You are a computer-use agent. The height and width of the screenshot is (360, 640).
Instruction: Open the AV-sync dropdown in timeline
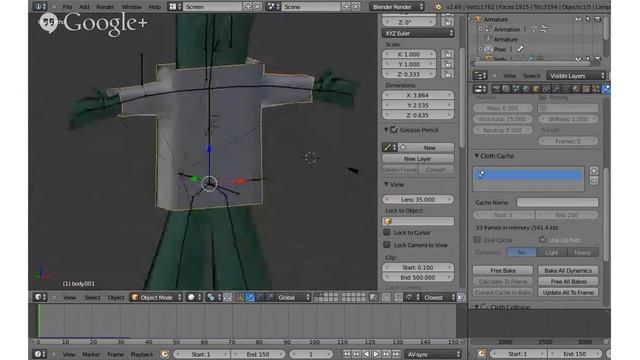tap(433, 354)
